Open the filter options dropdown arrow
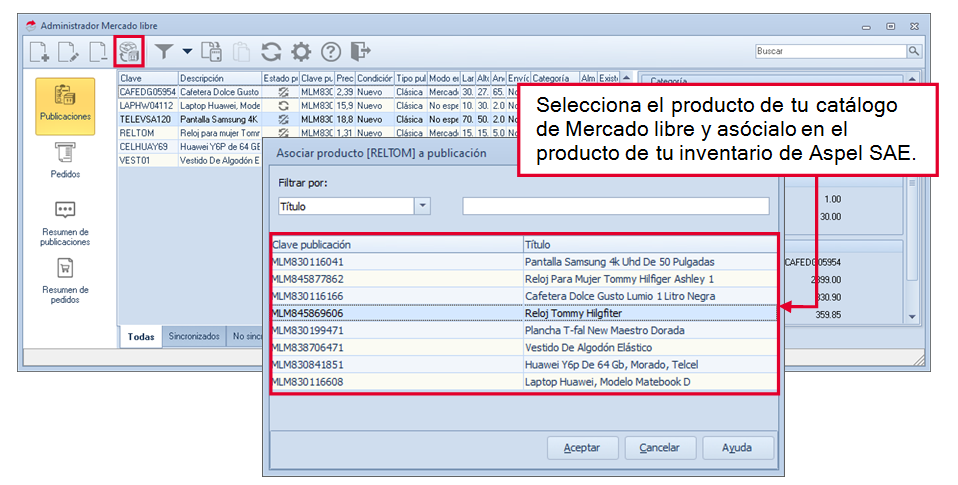 [187, 51]
